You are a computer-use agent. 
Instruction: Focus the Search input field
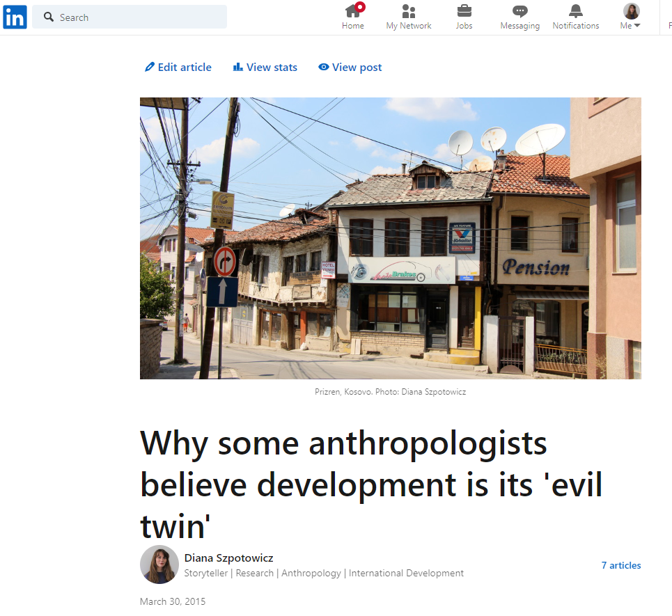click(x=130, y=17)
